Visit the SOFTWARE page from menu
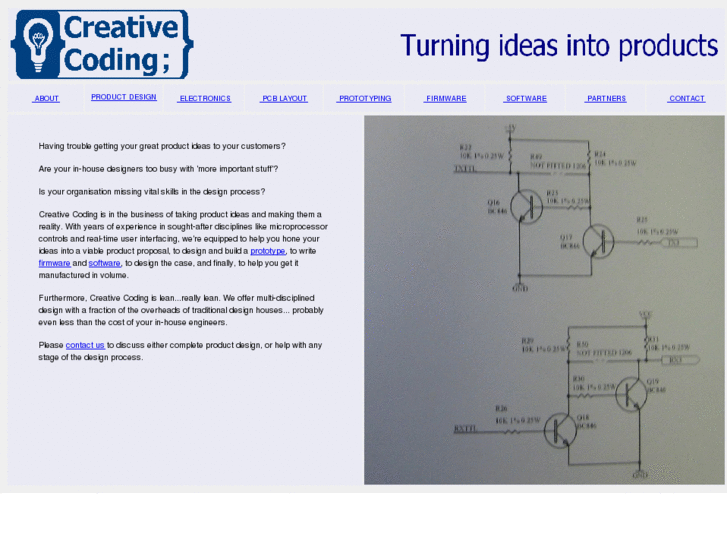Viewport: 727px width, 545px height. (526, 98)
